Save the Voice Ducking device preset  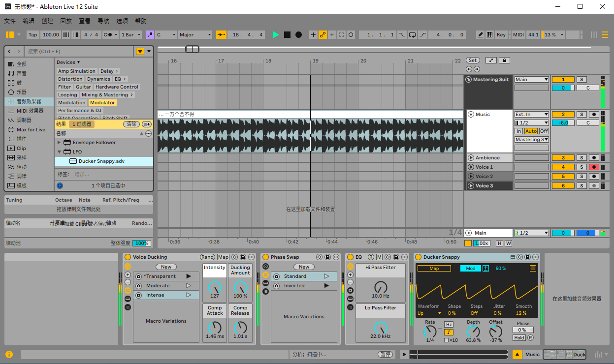(x=243, y=257)
